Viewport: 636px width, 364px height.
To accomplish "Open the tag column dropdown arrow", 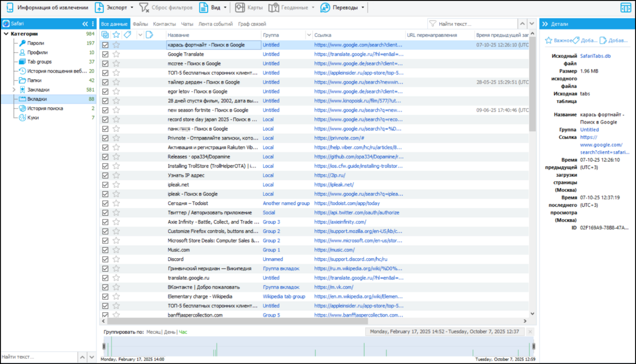I will click(140, 35).
